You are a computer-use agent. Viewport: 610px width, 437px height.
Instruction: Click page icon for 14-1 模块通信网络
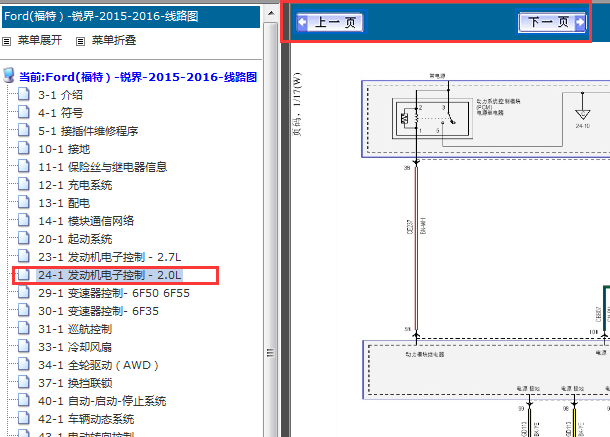pos(24,220)
